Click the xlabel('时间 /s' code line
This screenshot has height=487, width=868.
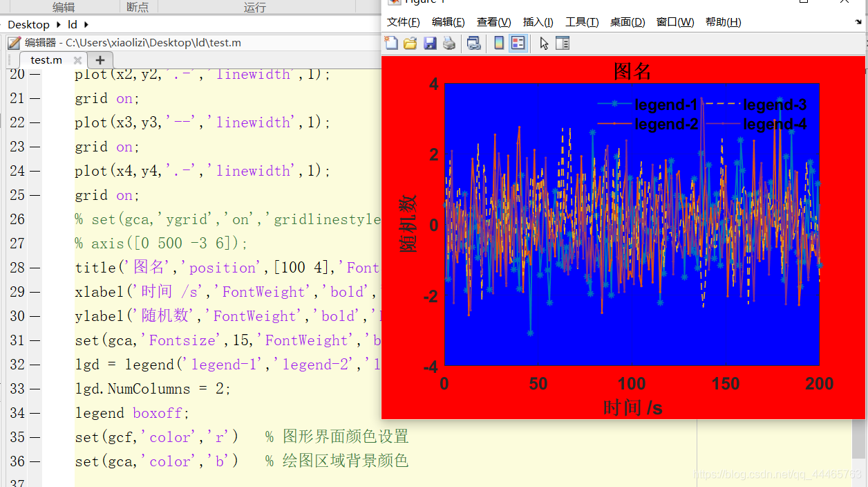(x=227, y=292)
